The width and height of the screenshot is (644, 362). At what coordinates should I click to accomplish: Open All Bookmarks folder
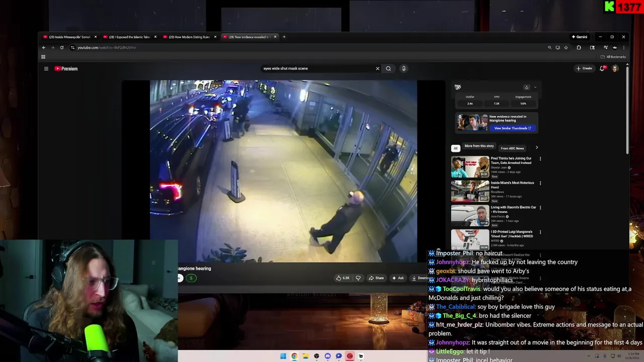pos(613,57)
